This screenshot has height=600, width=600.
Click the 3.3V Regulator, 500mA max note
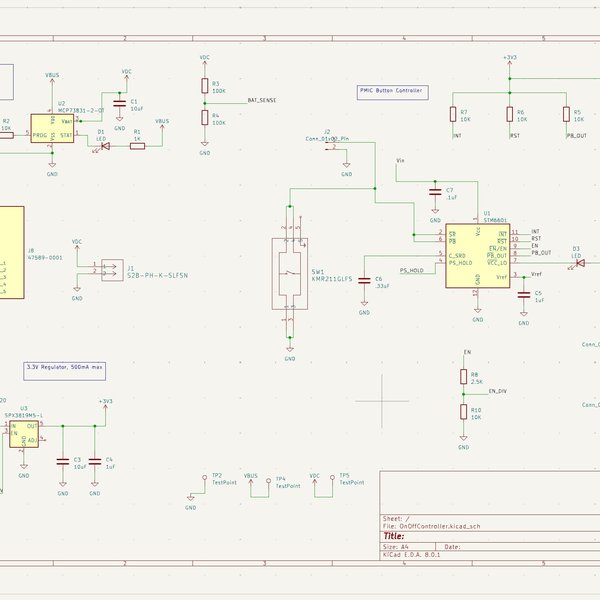65,371
